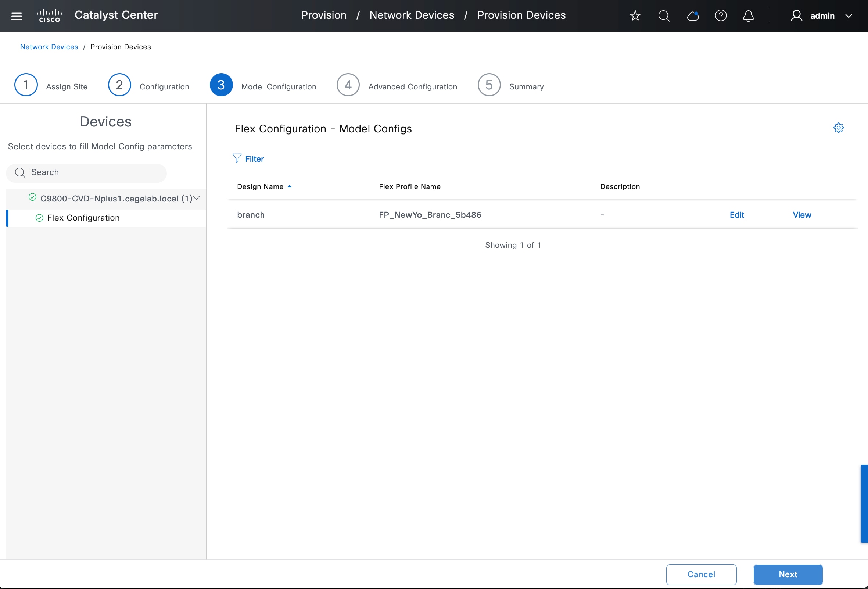This screenshot has width=868, height=589.
Task: Click View for branch design
Action: point(801,215)
